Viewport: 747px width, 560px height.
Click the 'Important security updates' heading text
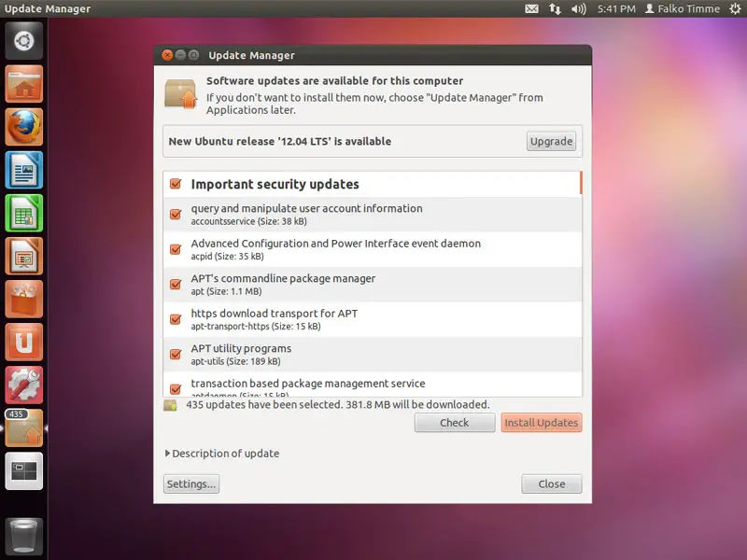coord(275,184)
